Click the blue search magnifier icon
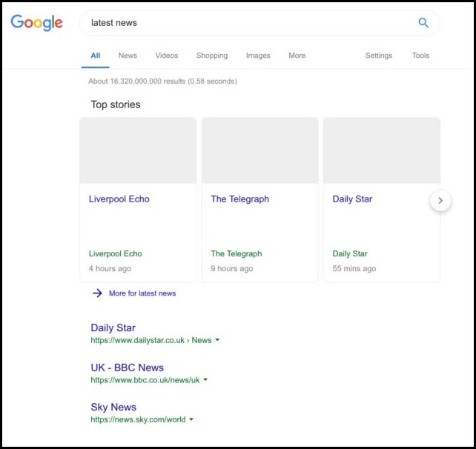The height and width of the screenshot is (449, 476). click(423, 23)
